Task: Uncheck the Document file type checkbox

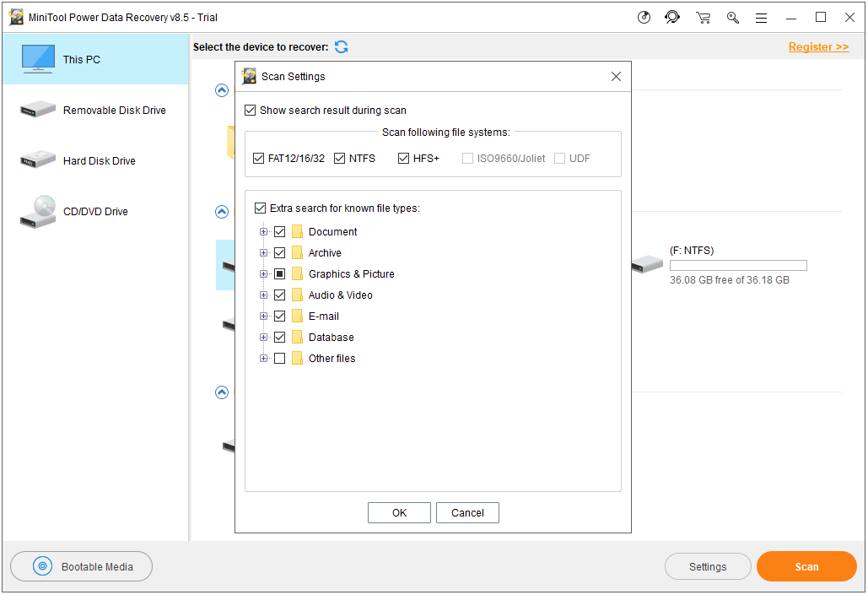Action: click(x=279, y=231)
